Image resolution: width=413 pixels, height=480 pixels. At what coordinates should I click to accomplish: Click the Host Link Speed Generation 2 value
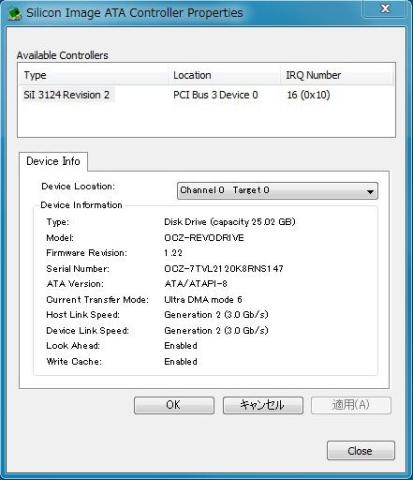point(216,315)
